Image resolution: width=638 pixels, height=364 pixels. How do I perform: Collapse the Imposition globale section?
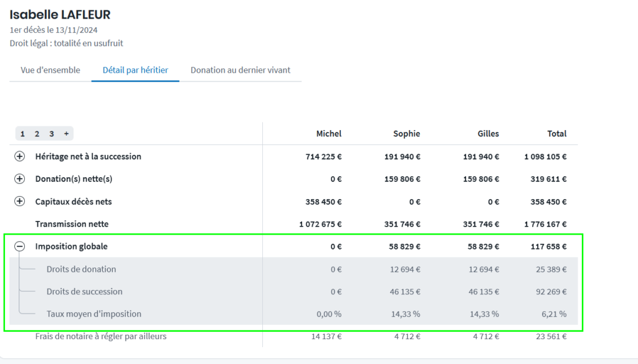(x=19, y=246)
